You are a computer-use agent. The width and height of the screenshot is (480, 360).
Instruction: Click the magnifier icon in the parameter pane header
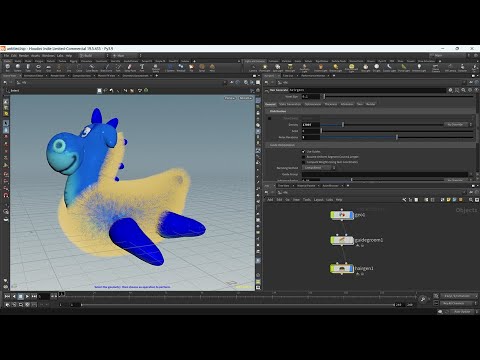tap(463, 90)
